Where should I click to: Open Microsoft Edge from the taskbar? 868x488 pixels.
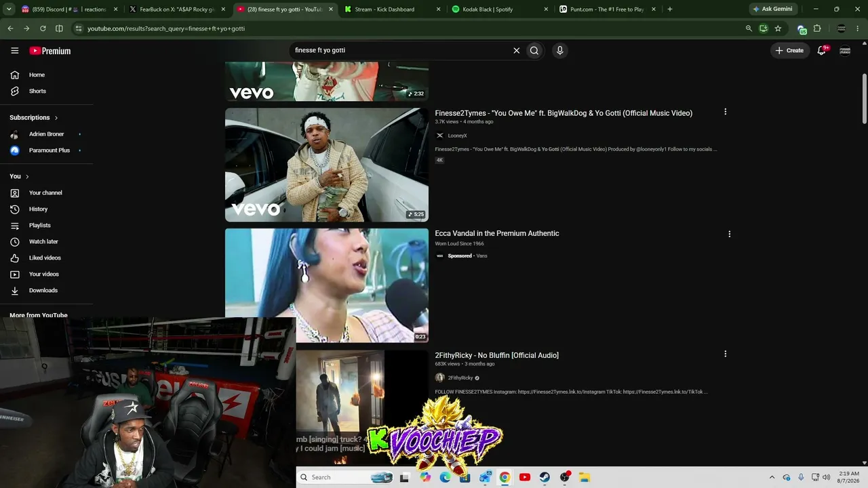click(x=445, y=477)
